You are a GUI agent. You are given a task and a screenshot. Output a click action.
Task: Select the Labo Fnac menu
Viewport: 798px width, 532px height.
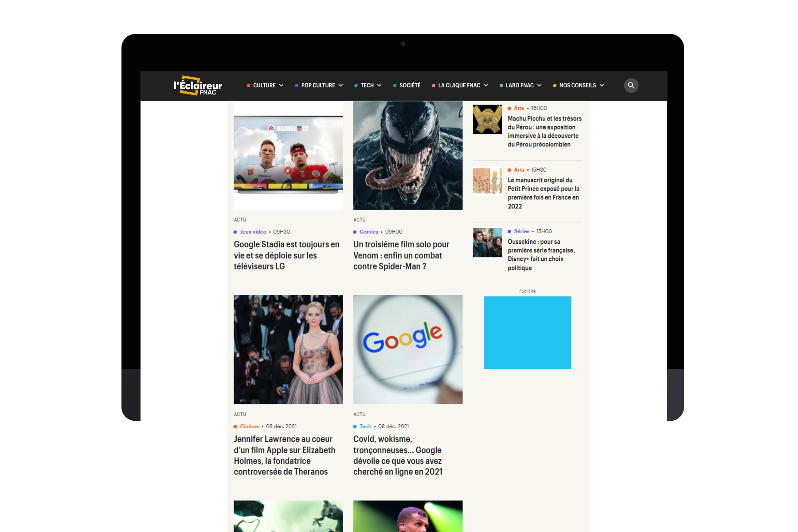coord(520,86)
